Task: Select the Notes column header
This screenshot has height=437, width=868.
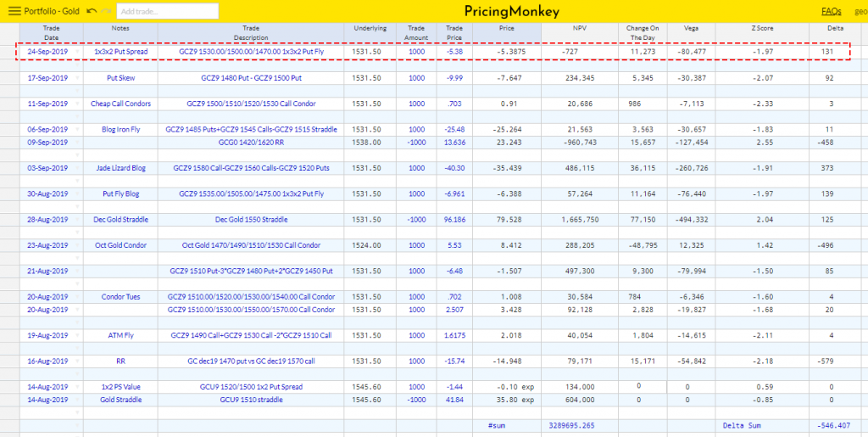Action: [120, 33]
